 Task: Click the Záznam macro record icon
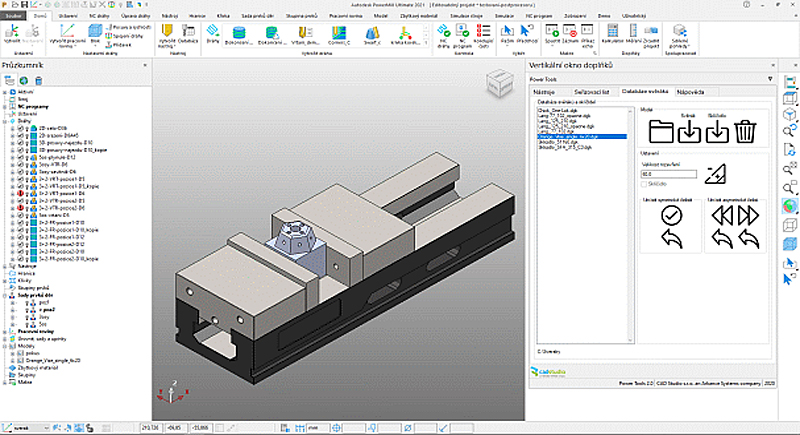pos(570,34)
